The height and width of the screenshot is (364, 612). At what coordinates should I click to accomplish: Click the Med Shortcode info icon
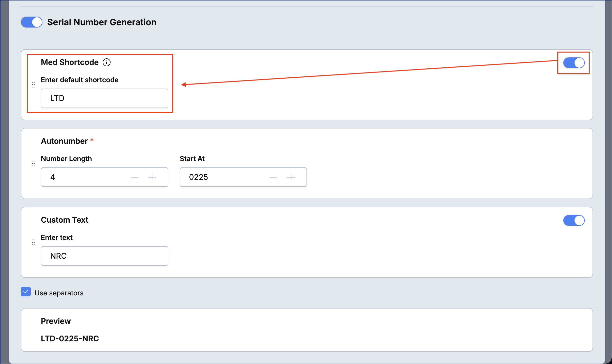[106, 62]
